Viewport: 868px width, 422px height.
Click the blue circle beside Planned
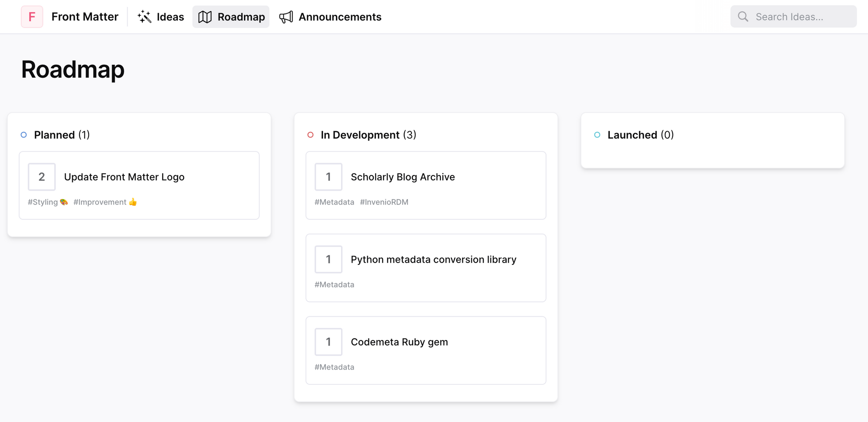pyautogui.click(x=24, y=135)
